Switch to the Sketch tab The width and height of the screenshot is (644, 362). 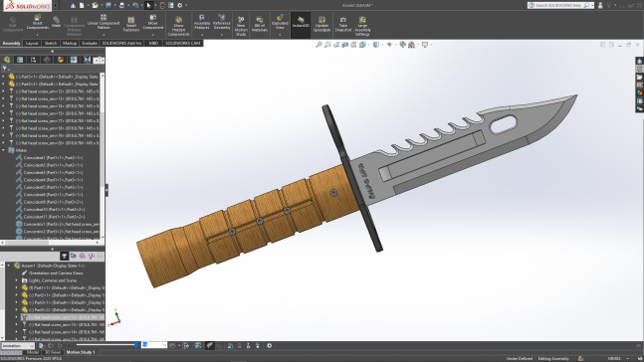click(x=51, y=43)
